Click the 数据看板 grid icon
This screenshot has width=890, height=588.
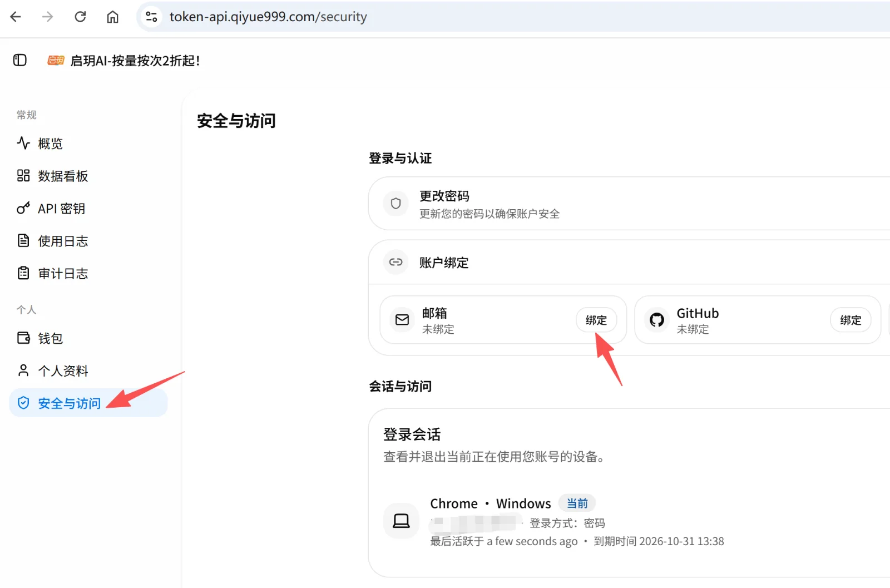coord(23,176)
